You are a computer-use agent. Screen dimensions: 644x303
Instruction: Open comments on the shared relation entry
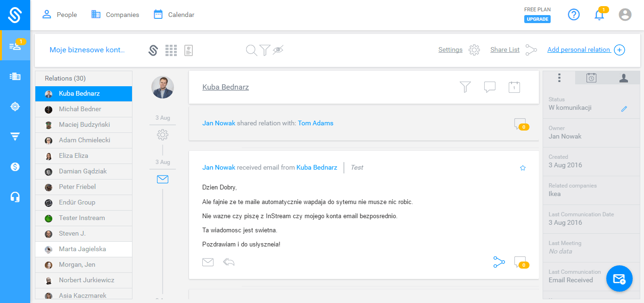[521, 124]
